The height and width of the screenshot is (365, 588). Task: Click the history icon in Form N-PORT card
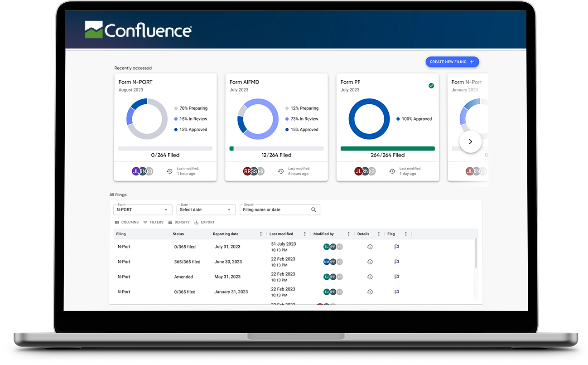[x=169, y=171]
